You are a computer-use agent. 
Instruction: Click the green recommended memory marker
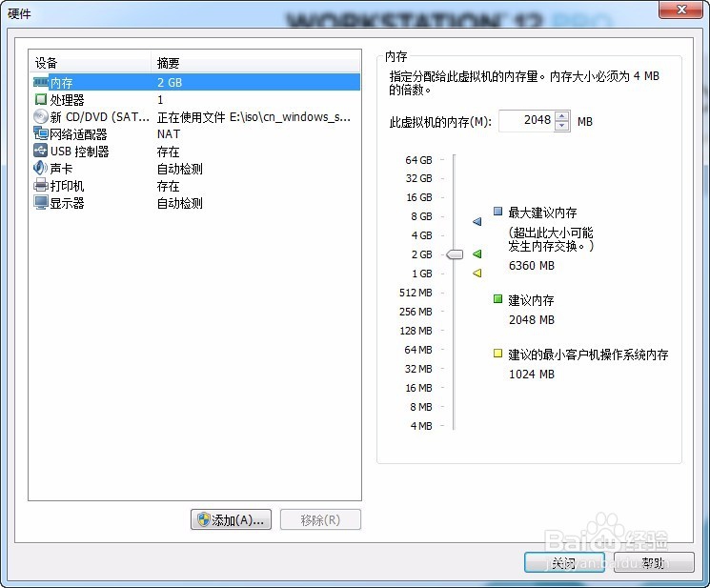477,253
